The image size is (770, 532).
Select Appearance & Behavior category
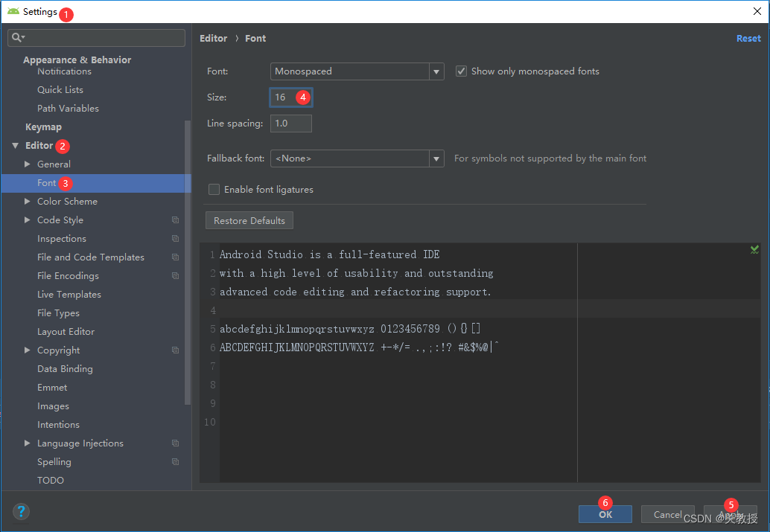pos(77,60)
